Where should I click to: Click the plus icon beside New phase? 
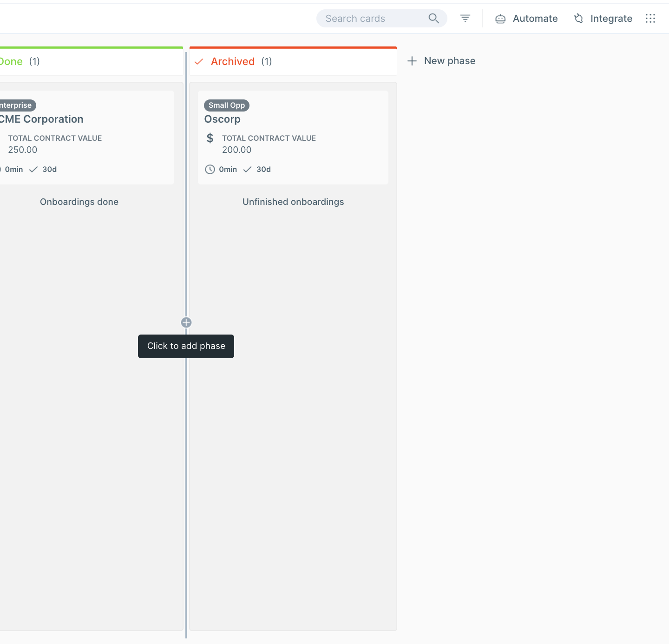point(412,61)
